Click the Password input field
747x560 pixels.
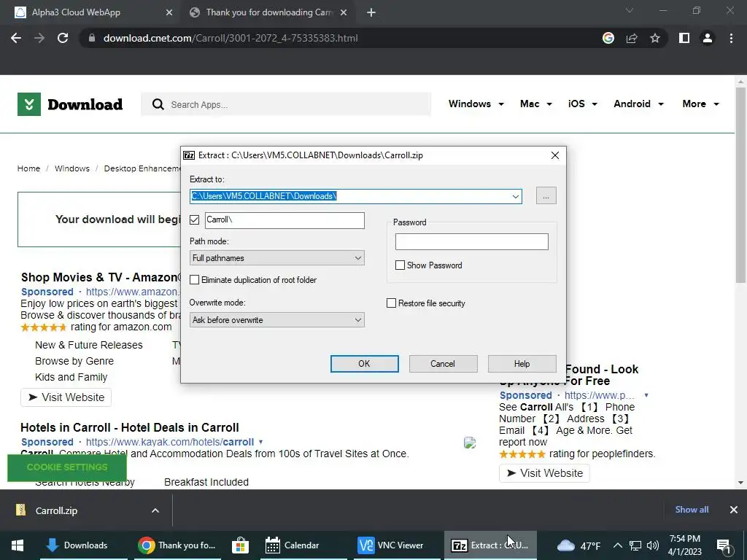coord(472,241)
